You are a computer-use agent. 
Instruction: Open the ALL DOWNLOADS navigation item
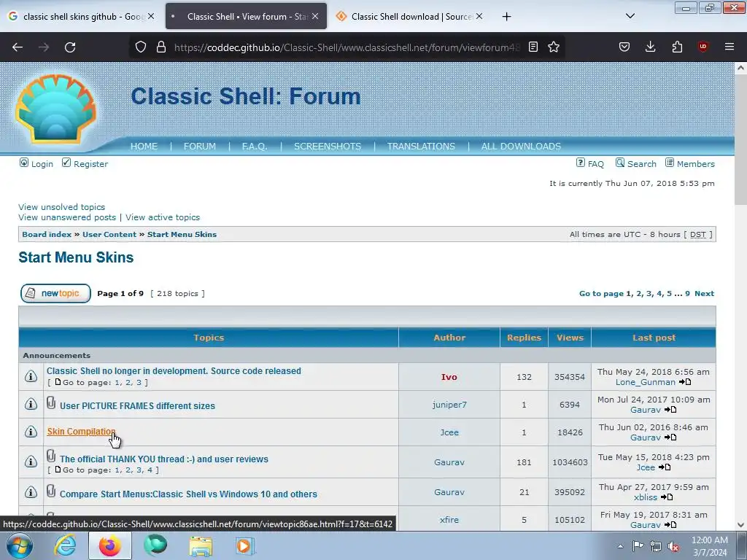[x=521, y=147]
